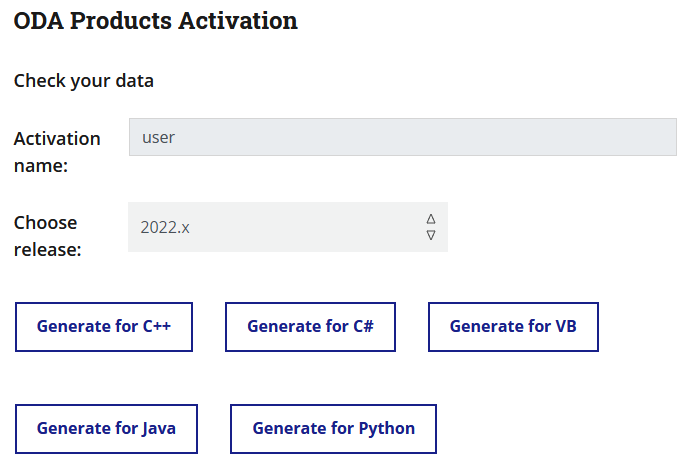Generate the activation for Java

(106, 428)
